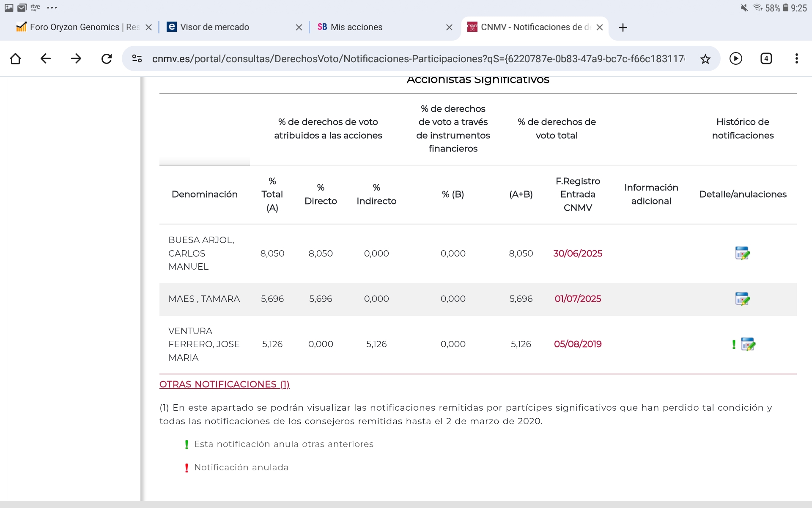The width and height of the screenshot is (812, 508).
Task: Reload the CNMV page
Action: 107,58
